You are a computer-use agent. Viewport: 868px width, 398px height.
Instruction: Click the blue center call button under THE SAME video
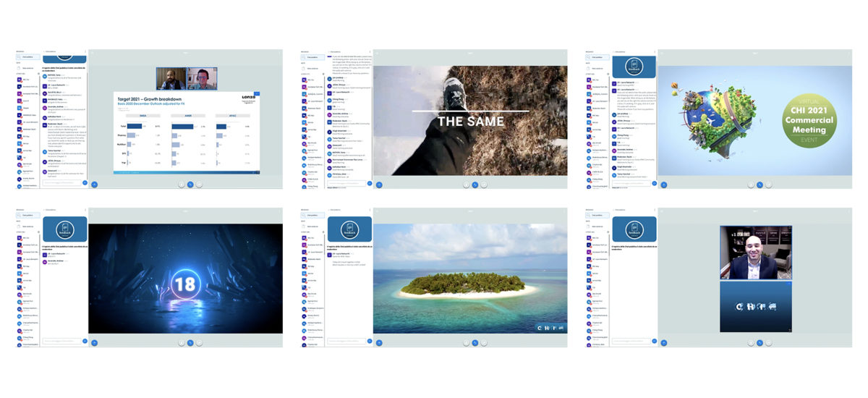(475, 185)
